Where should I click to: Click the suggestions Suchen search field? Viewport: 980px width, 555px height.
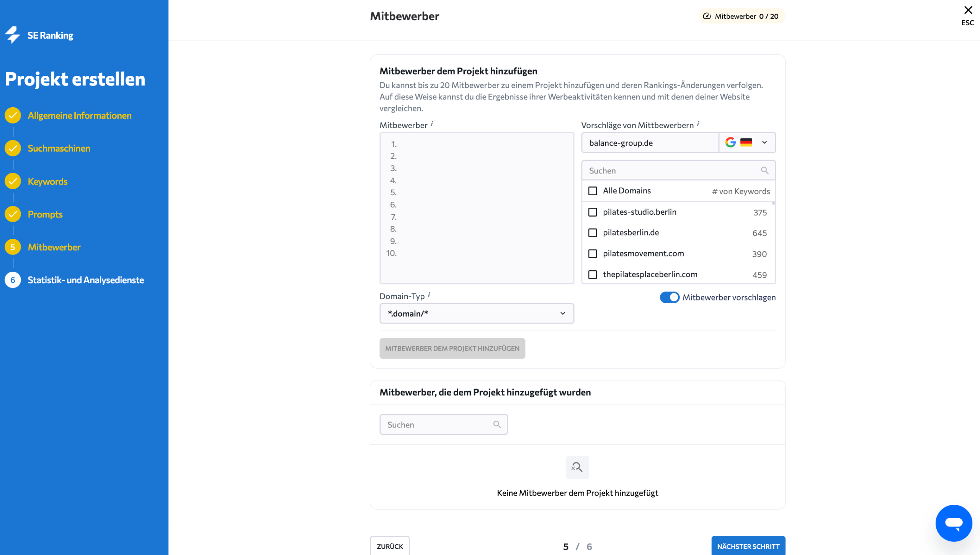[x=678, y=170]
